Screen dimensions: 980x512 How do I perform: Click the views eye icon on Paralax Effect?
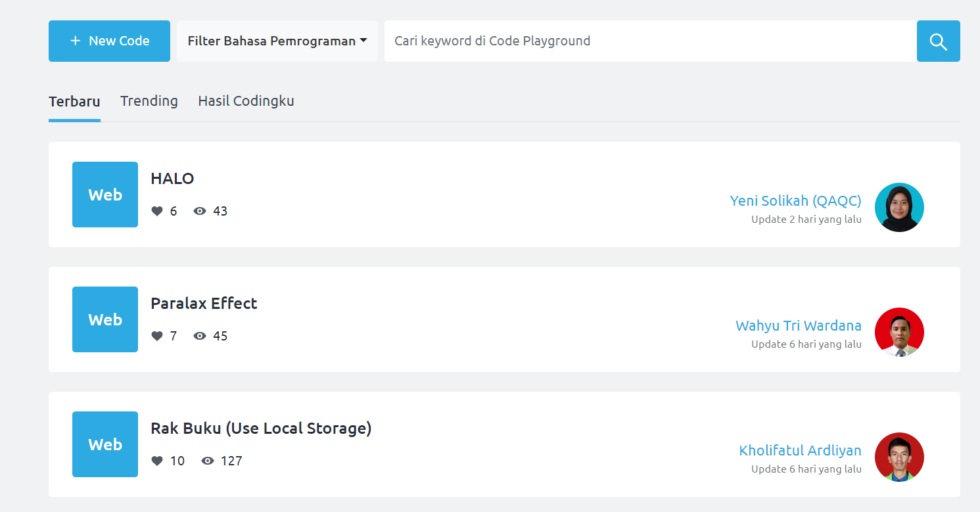(199, 335)
